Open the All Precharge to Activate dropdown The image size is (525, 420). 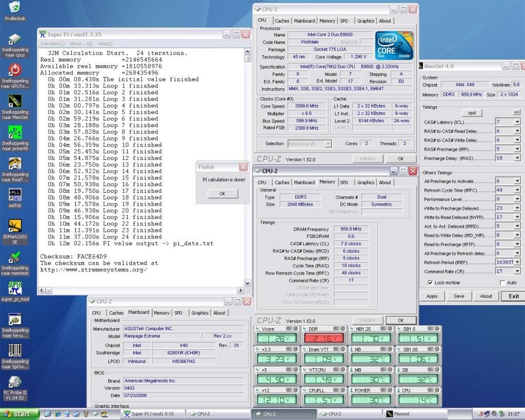coord(517,181)
